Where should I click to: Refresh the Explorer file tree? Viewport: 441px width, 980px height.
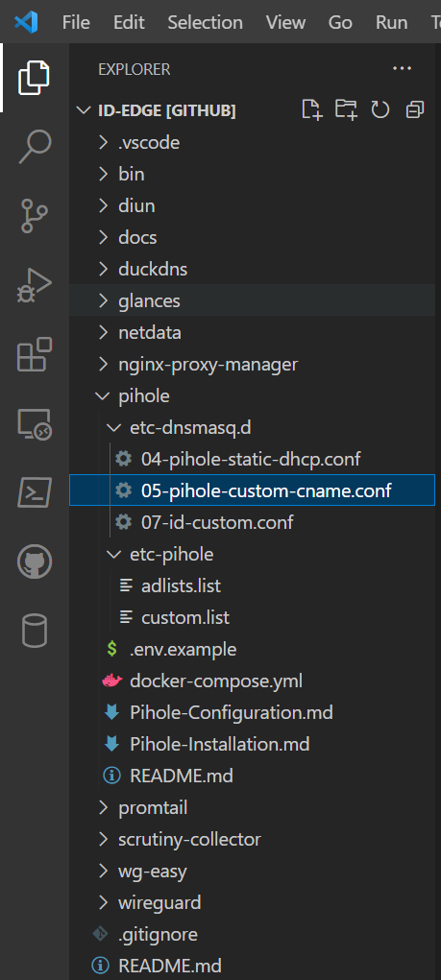coord(380,110)
